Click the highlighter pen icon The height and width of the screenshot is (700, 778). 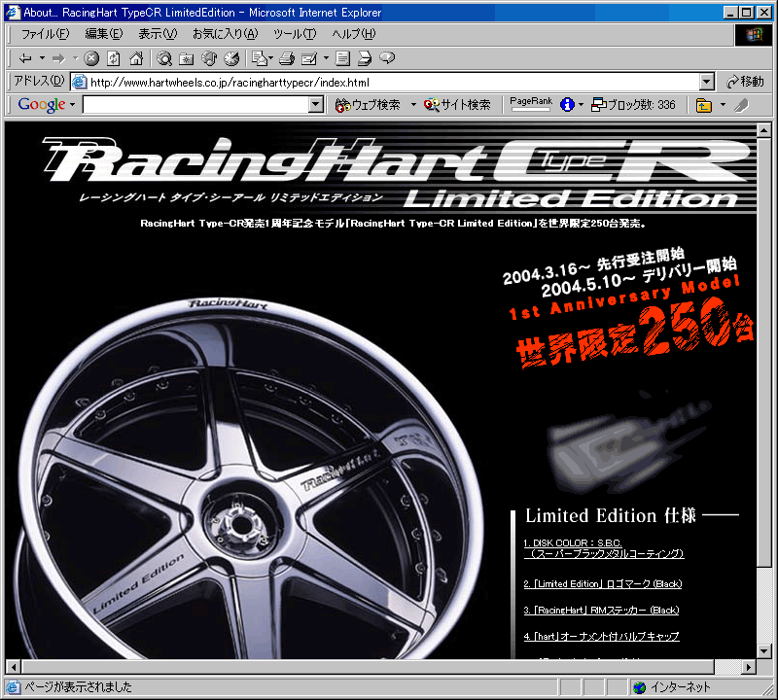point(741,105)
